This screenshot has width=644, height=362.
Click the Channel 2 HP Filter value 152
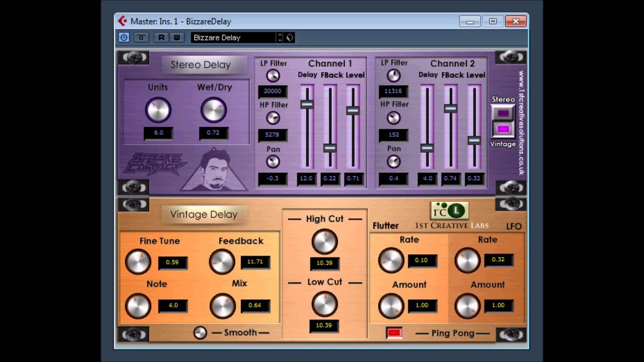393,135
